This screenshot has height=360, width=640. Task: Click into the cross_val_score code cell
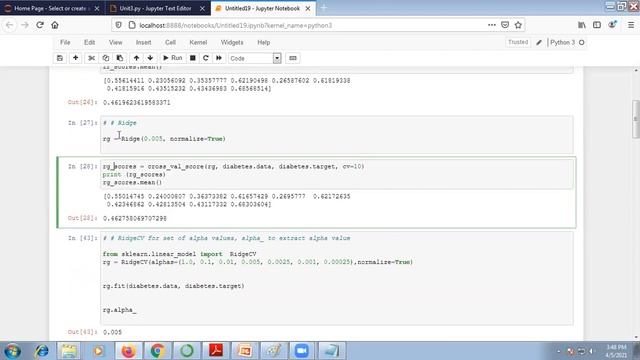pyautogui.click(x=337, y=174)
